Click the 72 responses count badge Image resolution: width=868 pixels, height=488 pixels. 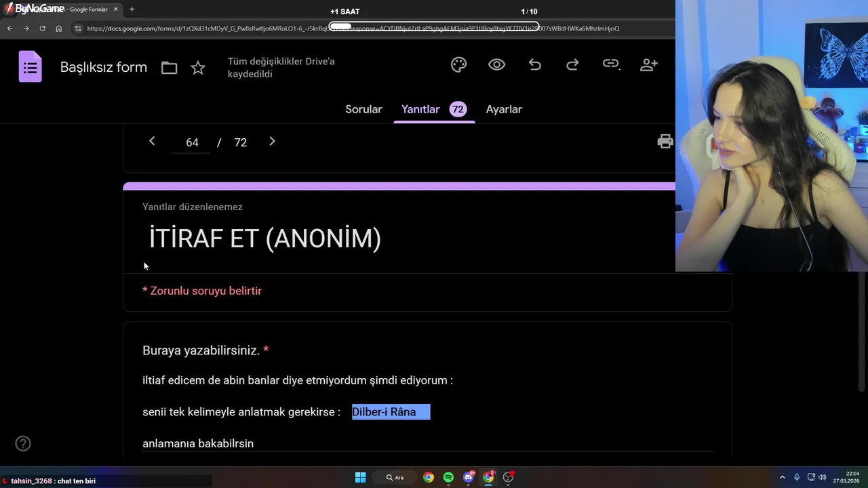point(458,109)
